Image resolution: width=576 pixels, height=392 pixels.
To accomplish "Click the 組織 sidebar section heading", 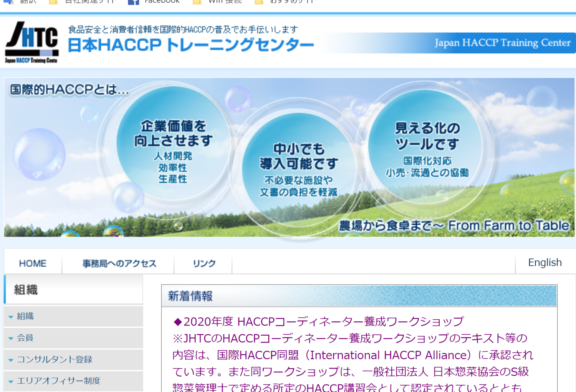I will [73, 290].
